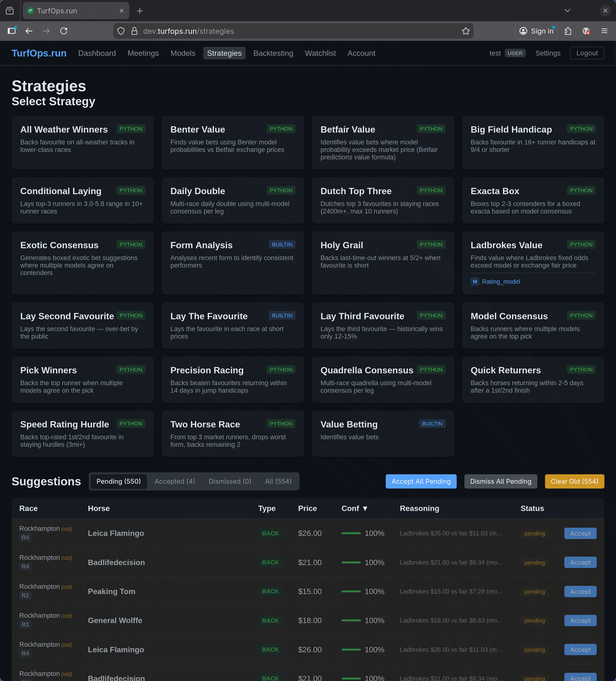Image resolution: width=616 pixels, height=681 pixels.
Task: Click the site security shield icon
Action: tap(121, 31)
